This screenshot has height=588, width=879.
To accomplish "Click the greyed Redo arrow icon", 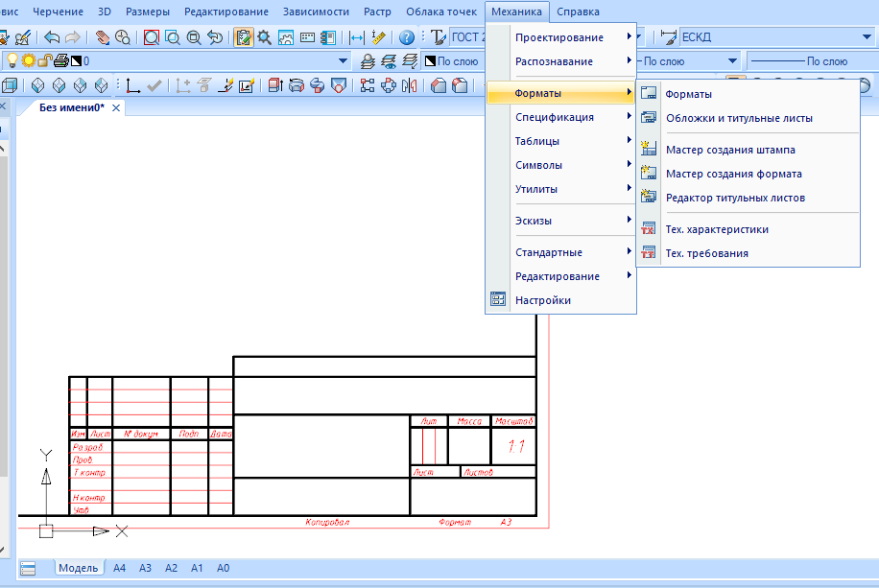I will (x=73, y=37).
